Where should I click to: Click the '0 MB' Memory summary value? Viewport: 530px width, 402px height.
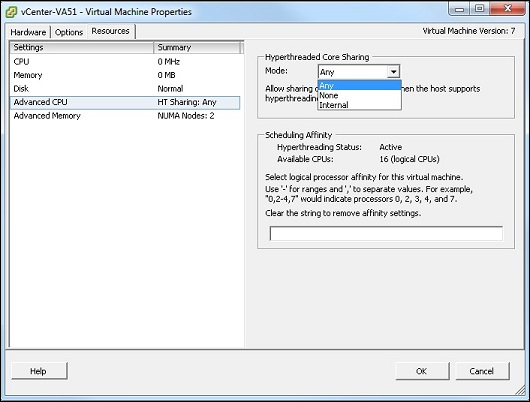166,75
